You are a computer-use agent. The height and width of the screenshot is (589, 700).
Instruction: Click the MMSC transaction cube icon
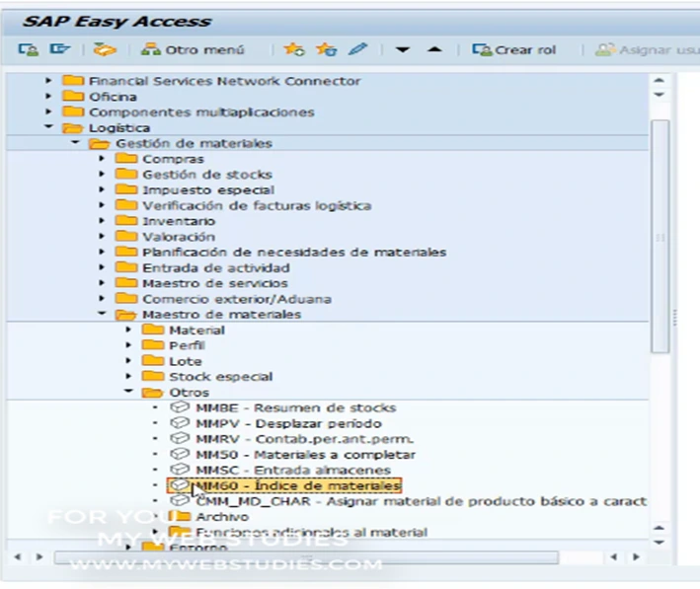[180, 469]
